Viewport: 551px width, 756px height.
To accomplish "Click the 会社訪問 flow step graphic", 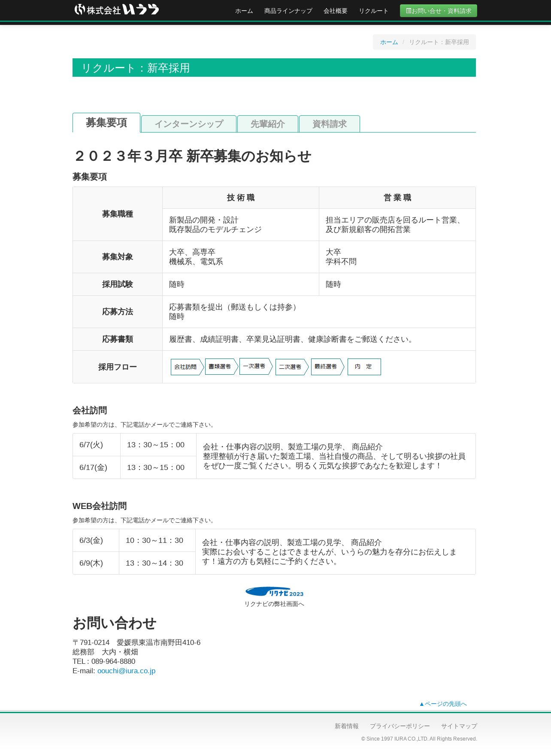I will click(187, 367).
